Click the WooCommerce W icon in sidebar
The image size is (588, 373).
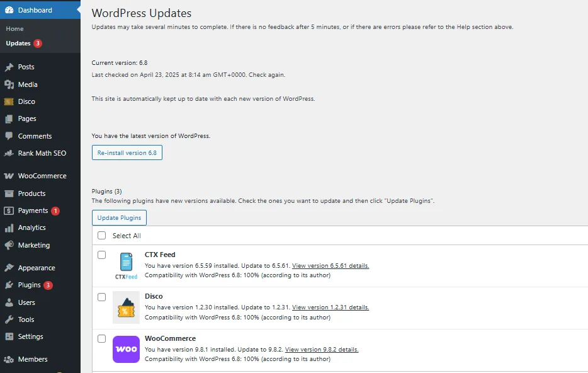[9, 176]
